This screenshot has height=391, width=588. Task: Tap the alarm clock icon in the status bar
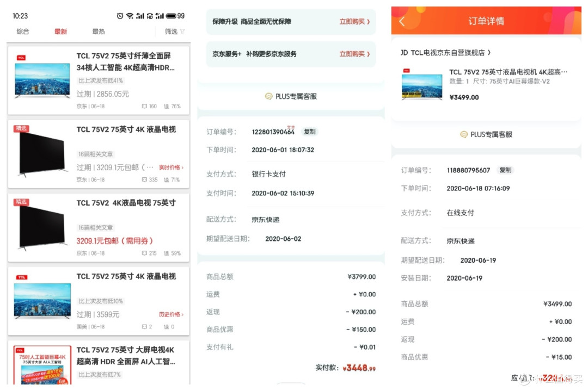coord(120,16)
